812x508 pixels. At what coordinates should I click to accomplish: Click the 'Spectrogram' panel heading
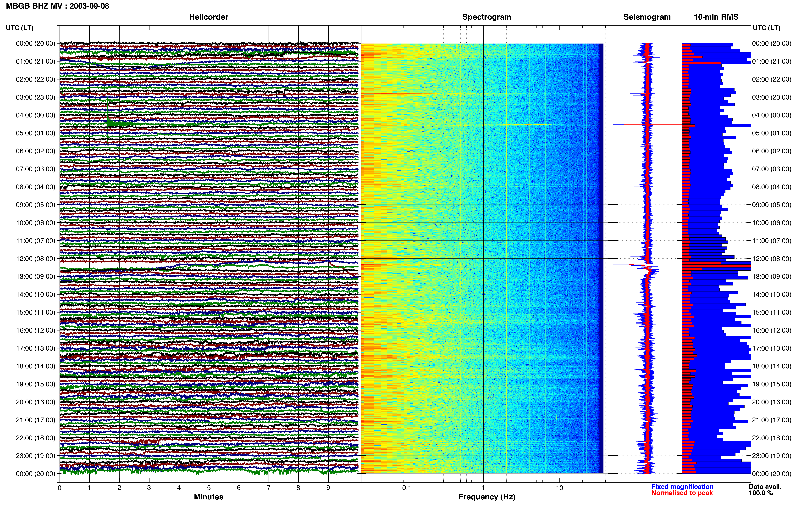pos(487,17)
